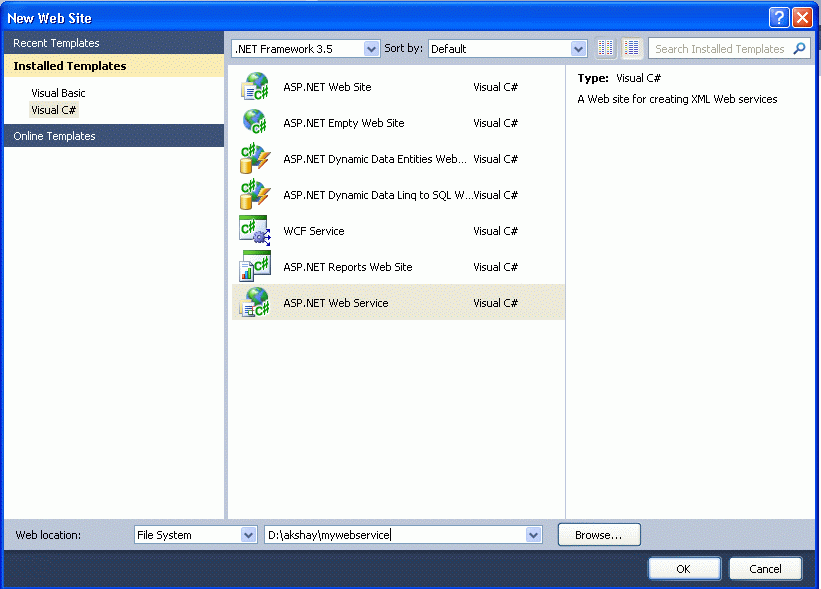Open the Recent Templates section
The width and height of the screenshot is (821, 589).
click(114, 43)
